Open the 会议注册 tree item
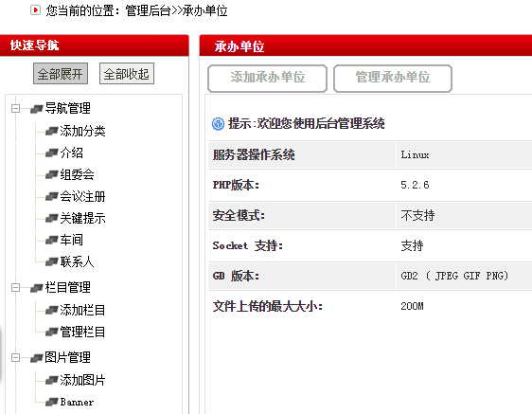The image size is (532, 414). pyautogui.click(x=82, y=196)
